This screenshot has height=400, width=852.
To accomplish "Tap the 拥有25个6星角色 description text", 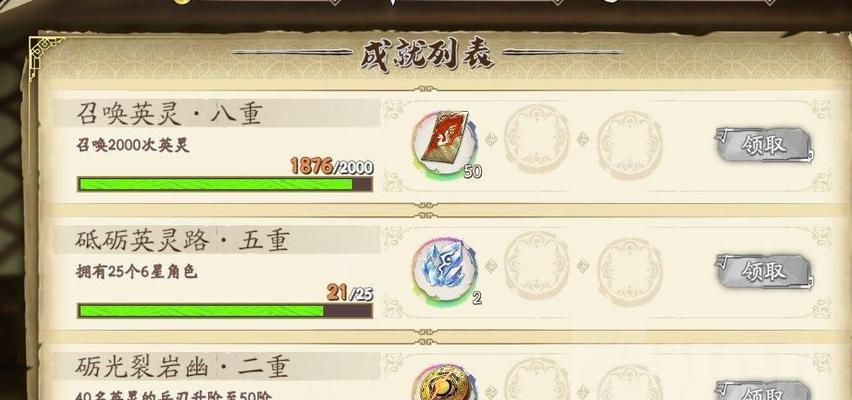I will coord(136,272).
